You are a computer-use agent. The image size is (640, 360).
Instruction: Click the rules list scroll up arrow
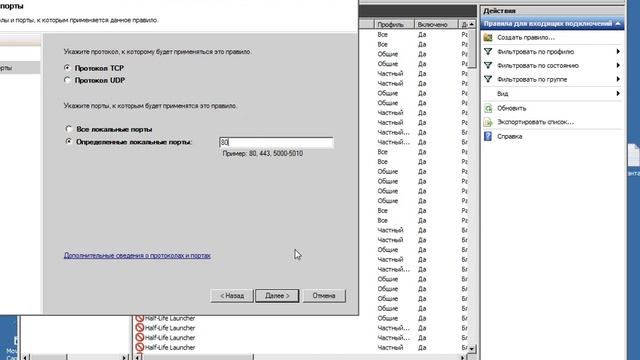click(471, 24)
